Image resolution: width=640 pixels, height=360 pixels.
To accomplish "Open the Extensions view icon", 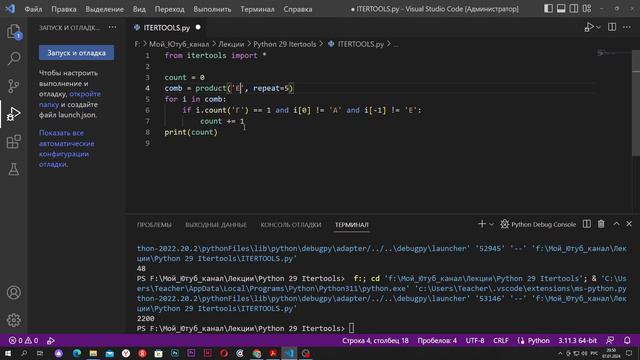I will [13, 142].
